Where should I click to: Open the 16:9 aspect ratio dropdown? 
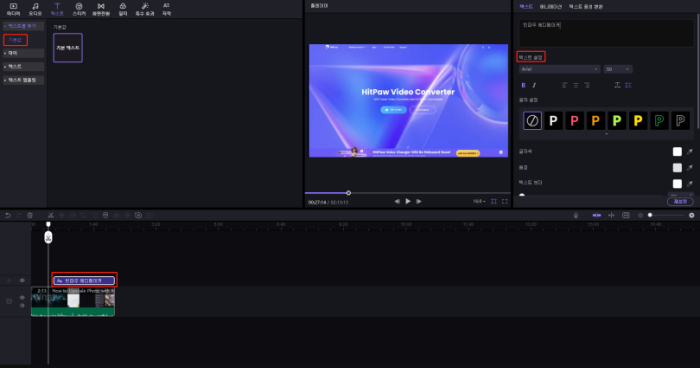pyautogui.click(x=479, y=201)
